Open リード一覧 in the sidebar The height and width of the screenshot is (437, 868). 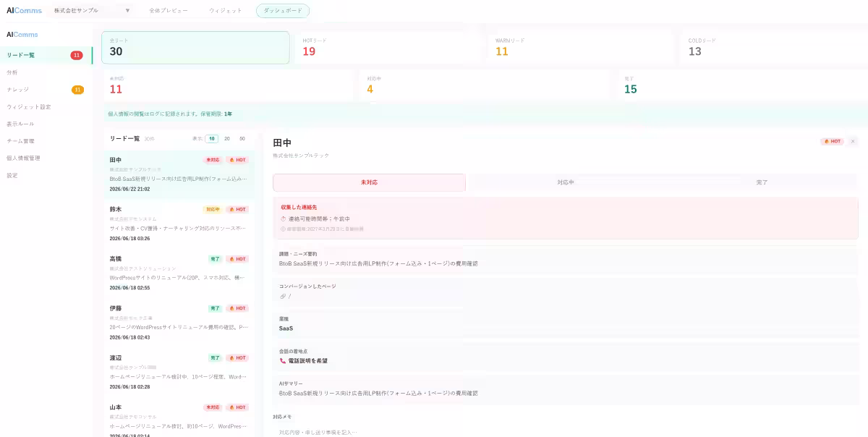click(46, 55)
